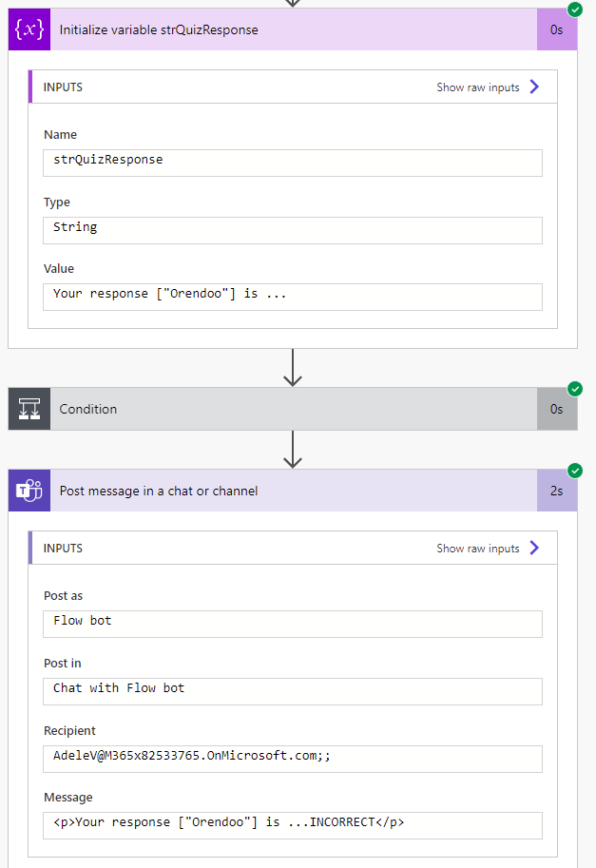This screenshot has height=868, width=596.
Task: Click green success checkmark on Condition step
Action: coord(574,388)
